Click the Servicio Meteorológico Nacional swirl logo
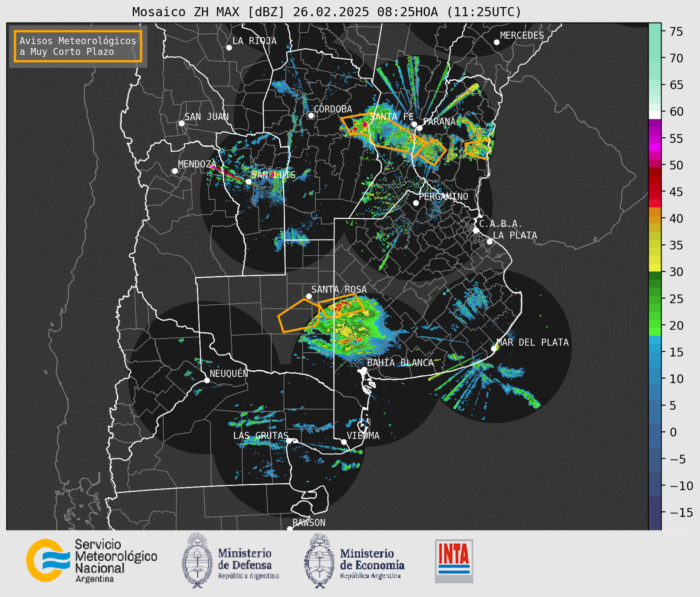This screenshot has height=597, width=700. click(x=48, y=560)
